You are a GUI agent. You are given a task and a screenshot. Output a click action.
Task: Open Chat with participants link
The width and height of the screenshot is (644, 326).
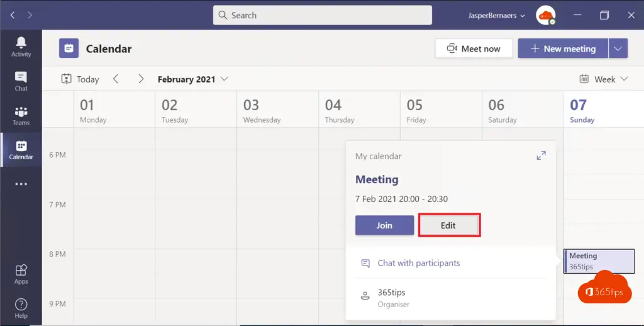(418, 263)
